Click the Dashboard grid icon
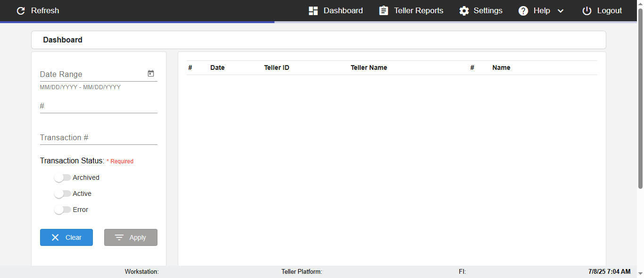Screen dimensions: 644x278 tap(313, 11)
